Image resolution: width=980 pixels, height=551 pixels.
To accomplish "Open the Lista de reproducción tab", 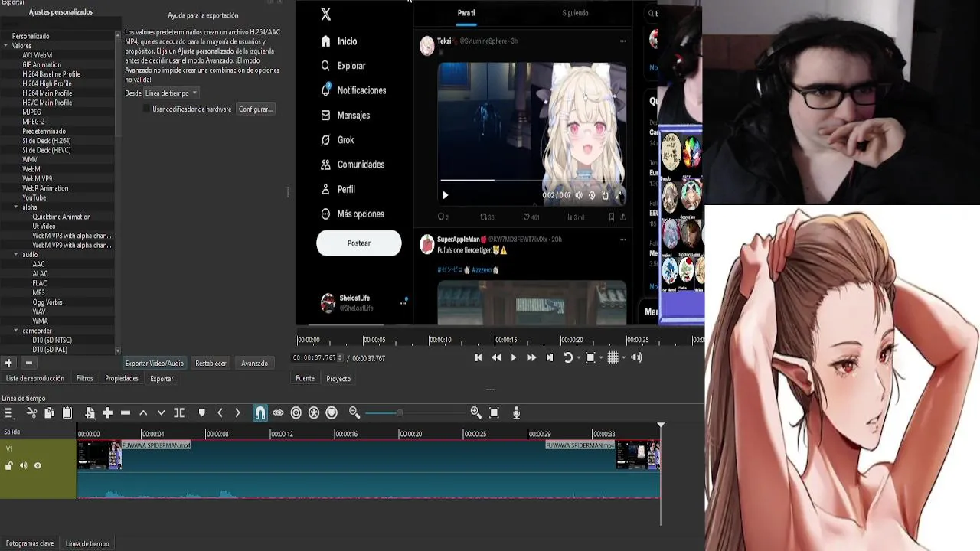I will click(x=34, y=378).
